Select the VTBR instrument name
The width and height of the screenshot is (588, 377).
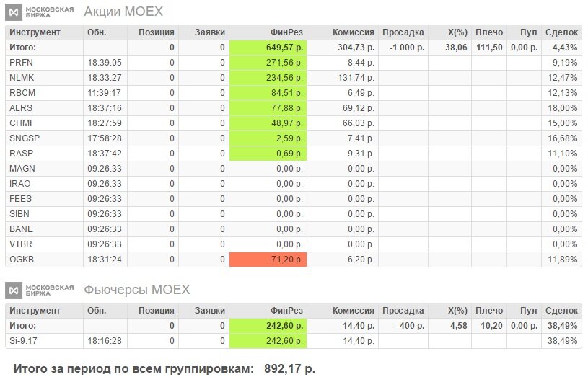[21, 244]
